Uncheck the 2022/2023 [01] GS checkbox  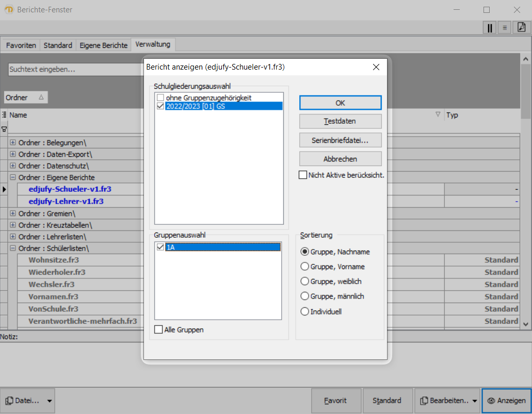click(x=160, y=106)
